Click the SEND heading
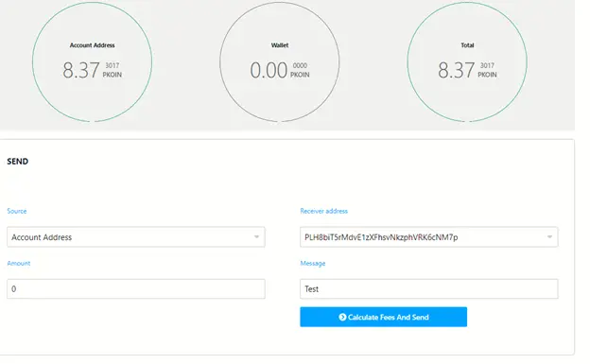Screen dimensions: 590x364 pyautogui.click(x=18, y=162)
